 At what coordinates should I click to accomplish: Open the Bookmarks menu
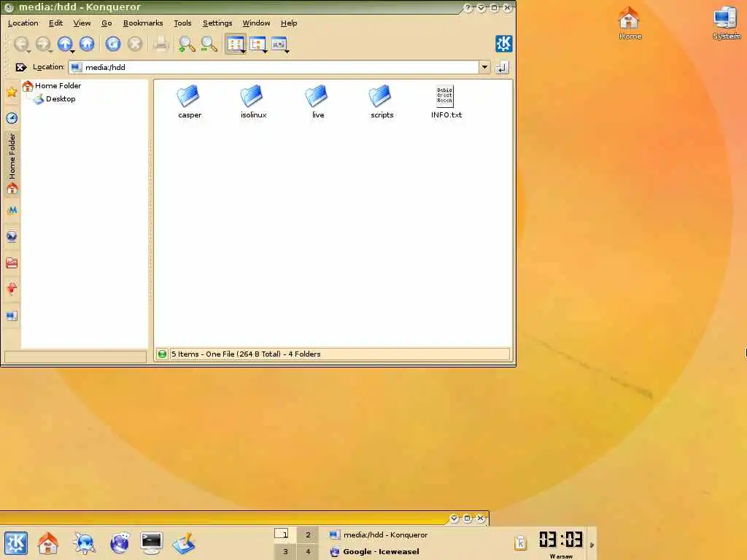[x=143, y=23]
